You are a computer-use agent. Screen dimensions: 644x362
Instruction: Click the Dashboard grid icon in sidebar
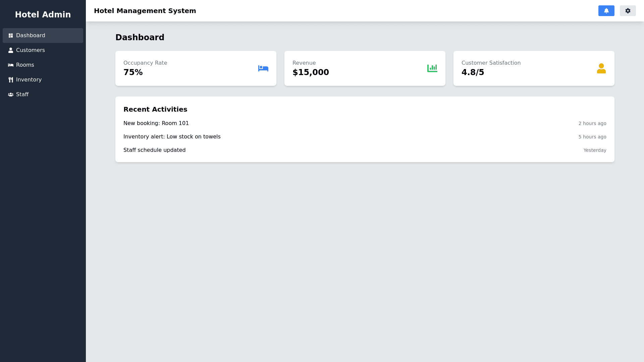pos(11,36)
